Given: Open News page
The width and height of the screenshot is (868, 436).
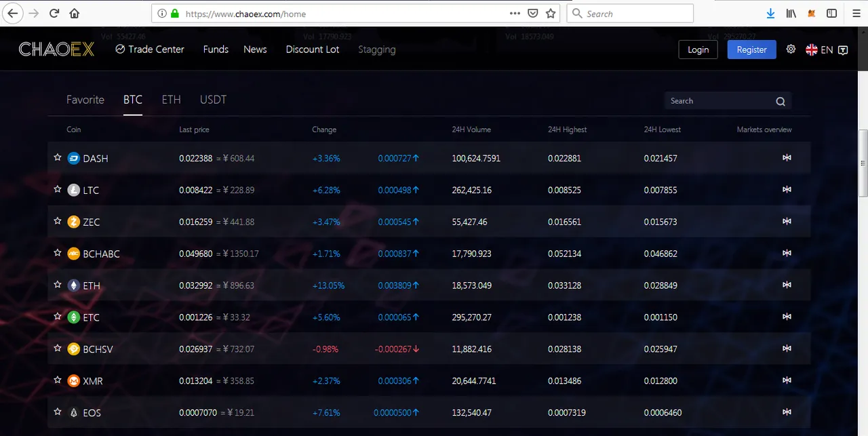Looking at the screenshot, I should 255,49.
